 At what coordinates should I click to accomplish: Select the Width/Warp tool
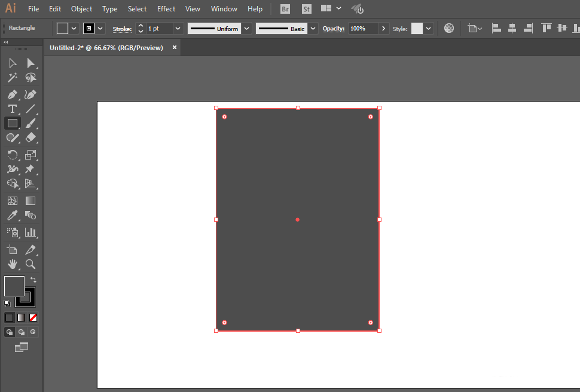(x=12, y=169)
